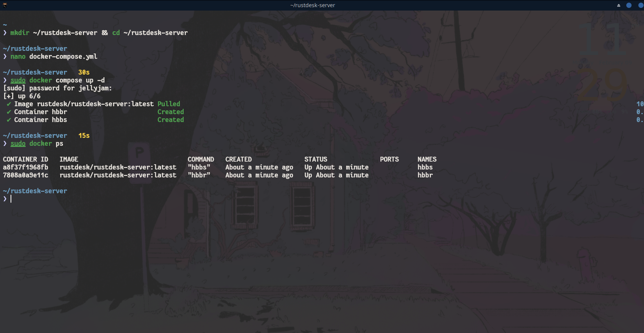Click the 'COMMAND' column header
The height and width of the screenshot is (333, 644).
pyautogui.click(x=201, y=159)
